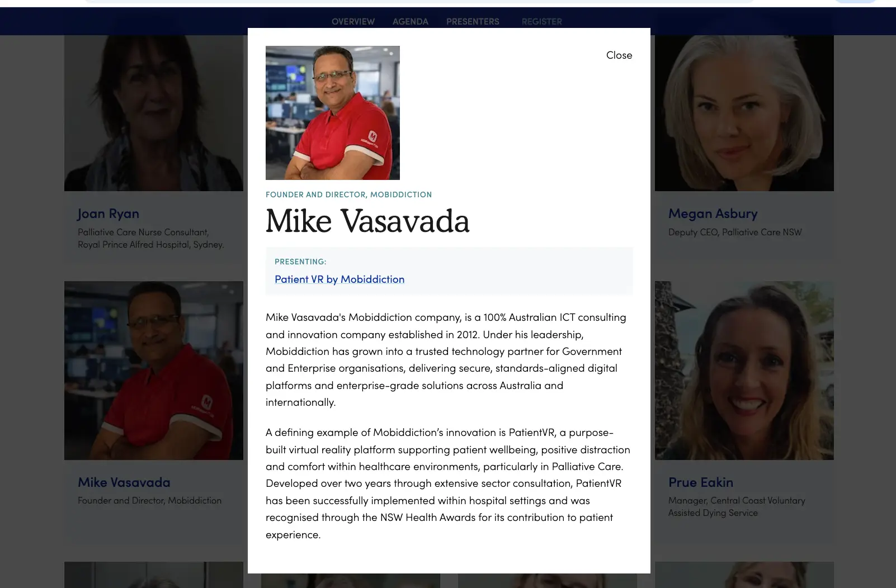
Task: Click the paragraph starting 'Mike Vasavada's Mobiddiction company'
Action: 446,359
